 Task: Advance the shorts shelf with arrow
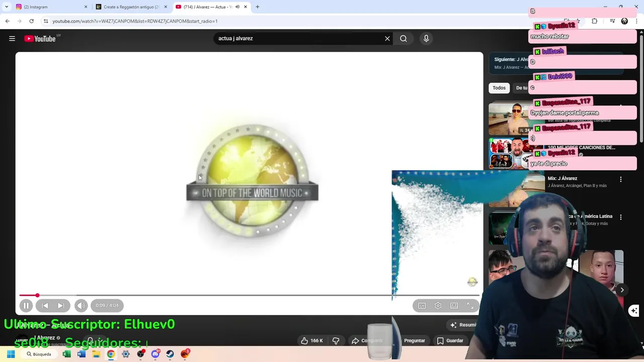[622, 290]
